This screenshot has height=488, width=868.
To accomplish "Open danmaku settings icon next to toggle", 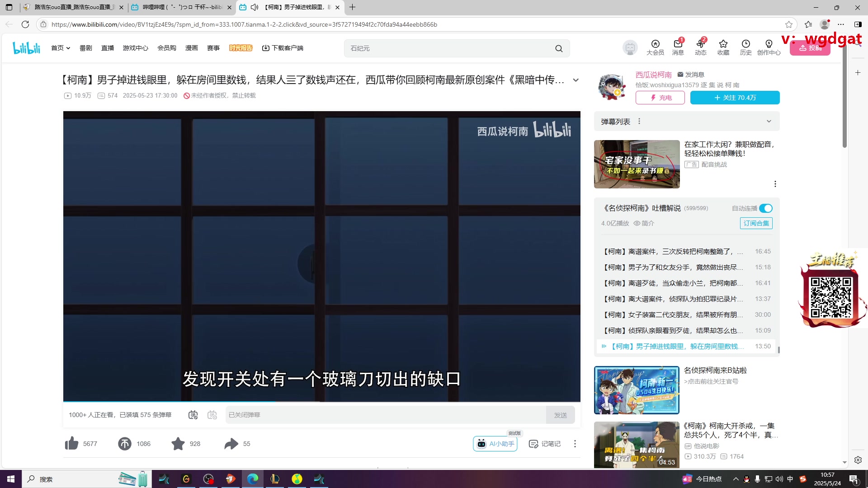I will [x=212, y=415].
